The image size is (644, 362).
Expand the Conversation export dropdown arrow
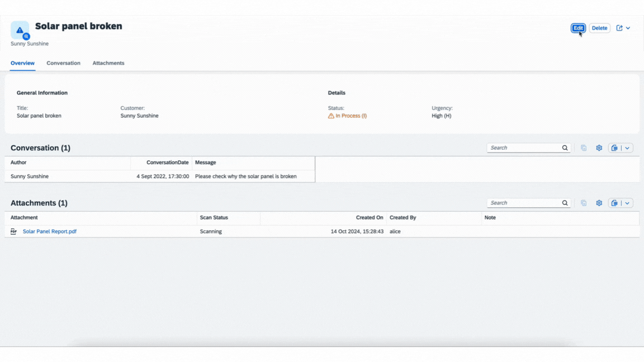click(x=627, y=147)
